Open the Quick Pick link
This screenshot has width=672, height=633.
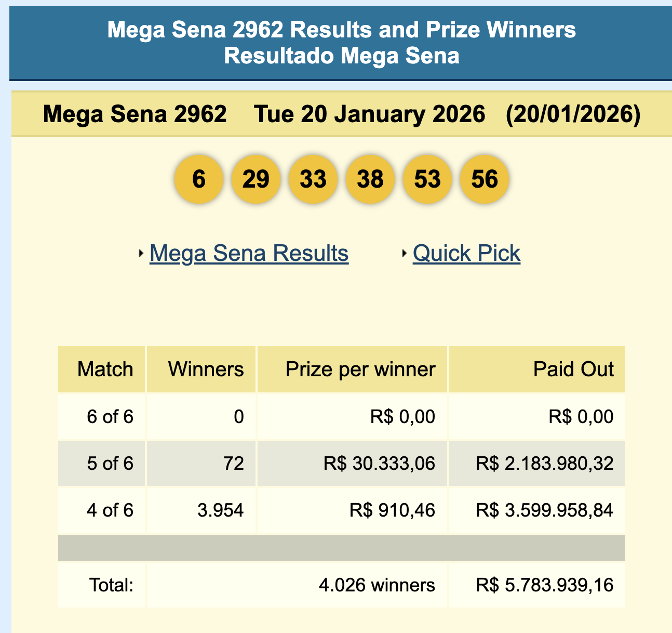[466, 253]
